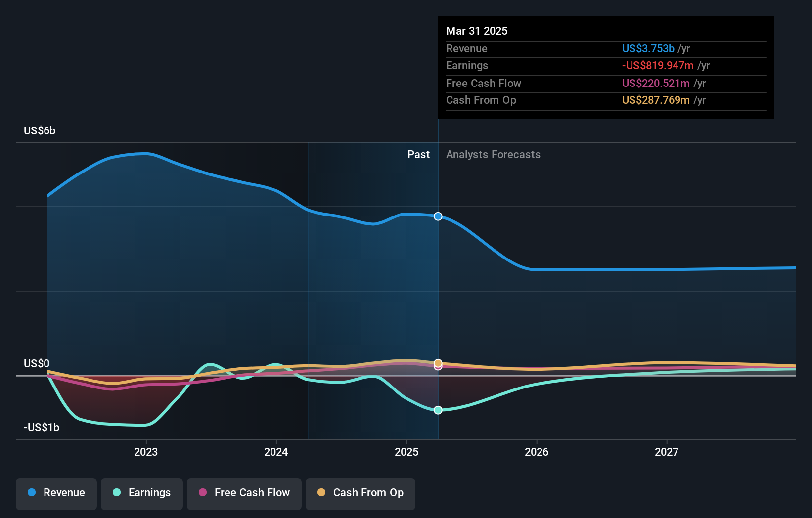Toggle the Free Cash Flow legend button
The width and height of the screenshot is (812, 518).
pyautogui.click(x=244, y=494)
